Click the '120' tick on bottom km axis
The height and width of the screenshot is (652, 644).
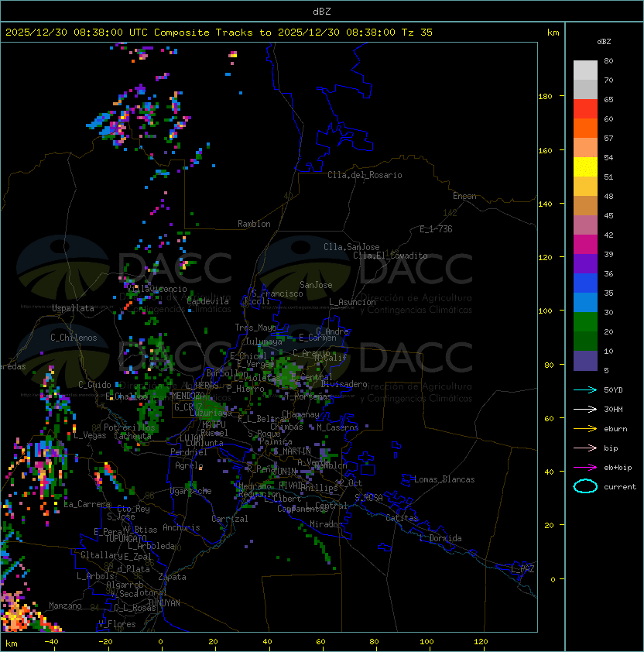coord(481,642)
